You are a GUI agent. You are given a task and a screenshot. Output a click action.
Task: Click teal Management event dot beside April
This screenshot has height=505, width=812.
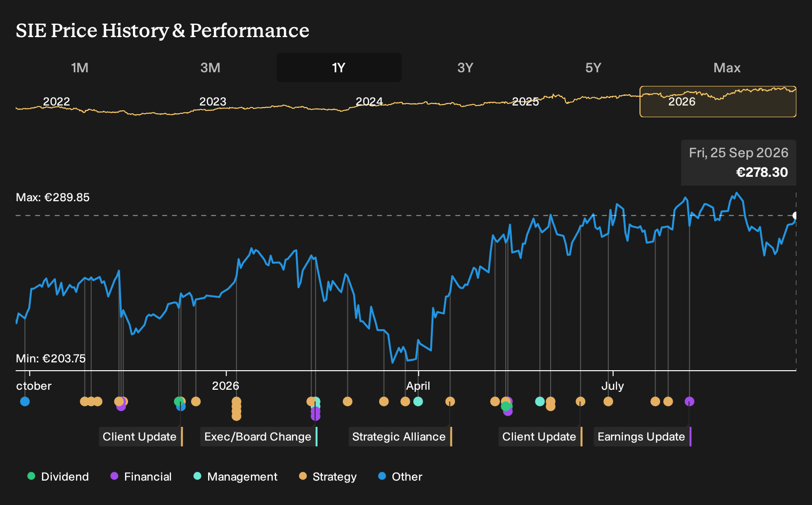click(418, 401)
